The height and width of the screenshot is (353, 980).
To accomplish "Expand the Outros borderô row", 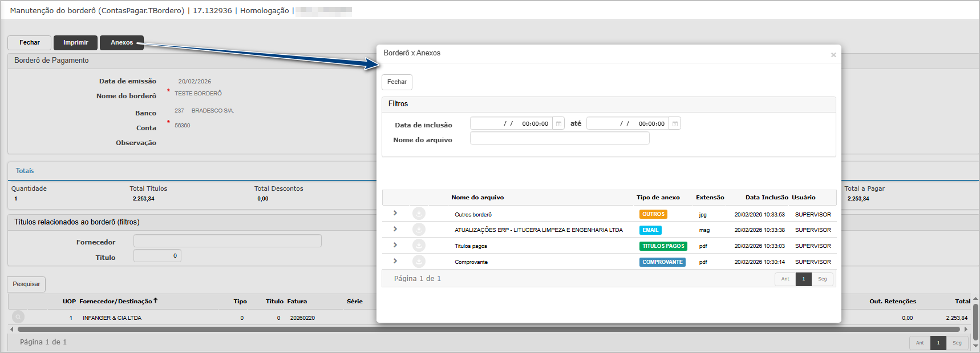I will pyautogui.click(x=395, y=213).
